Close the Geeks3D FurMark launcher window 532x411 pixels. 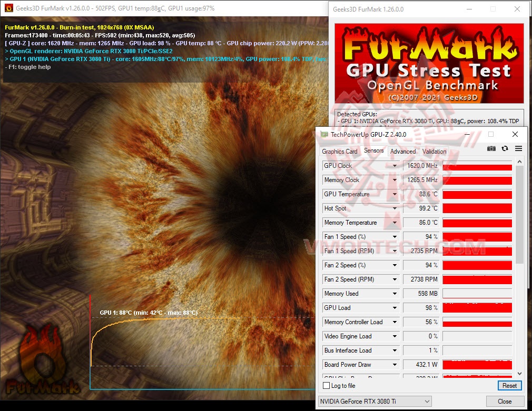[x=517, y=9]
